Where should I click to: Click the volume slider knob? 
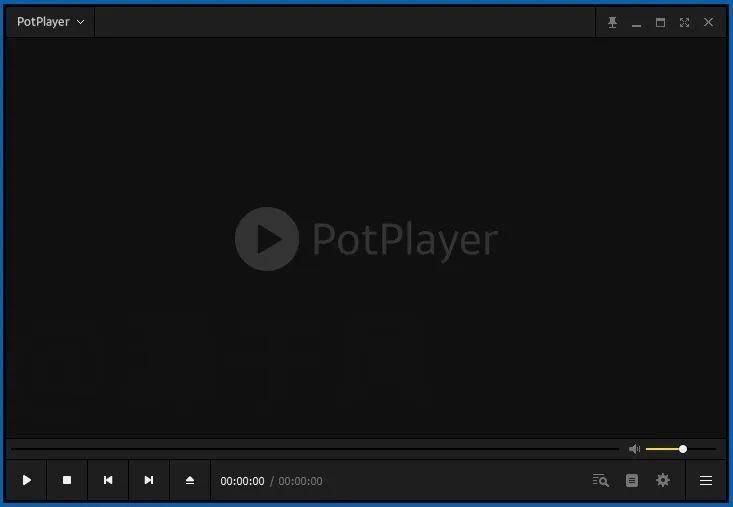(683, 449)
